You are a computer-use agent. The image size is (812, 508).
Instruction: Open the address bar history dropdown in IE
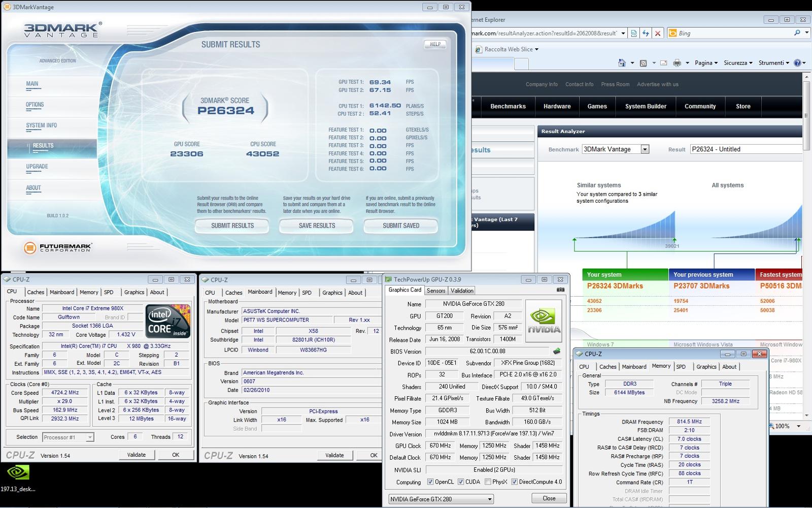click(x=623, y=33)
